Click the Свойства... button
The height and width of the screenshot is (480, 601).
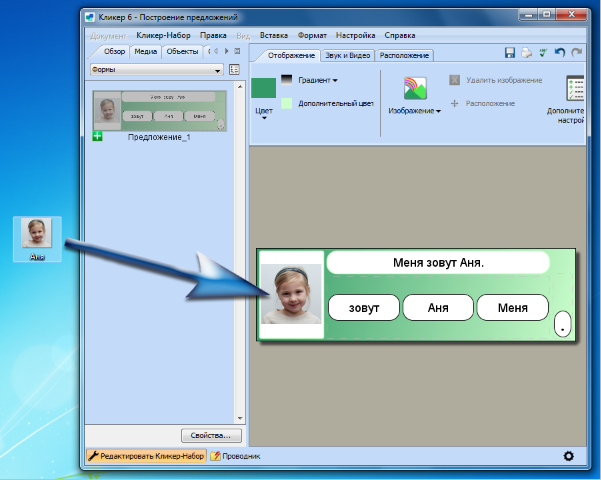pyautogui.click(x=211, y=435)
